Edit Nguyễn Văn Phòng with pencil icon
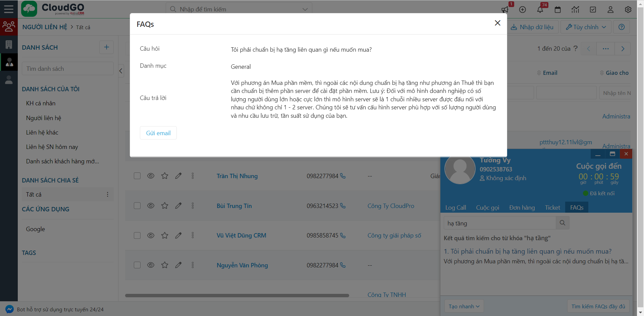This screenshot has height=316, width=644. pos(178,265)
